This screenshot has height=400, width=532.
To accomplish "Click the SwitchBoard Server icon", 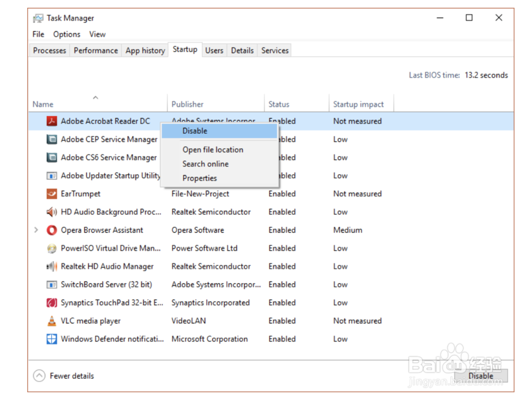I will click(x=52, y=284).
